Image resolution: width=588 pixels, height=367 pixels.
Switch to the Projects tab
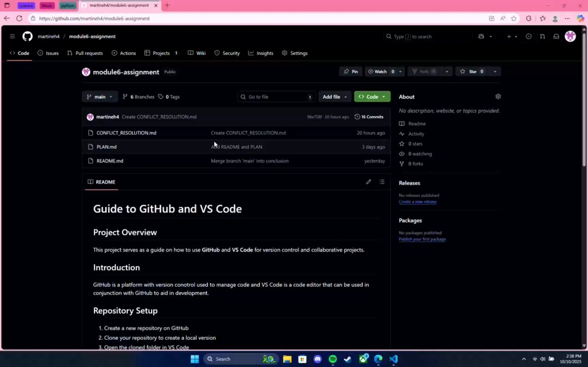pyautogui.click(x=161, y=53)
